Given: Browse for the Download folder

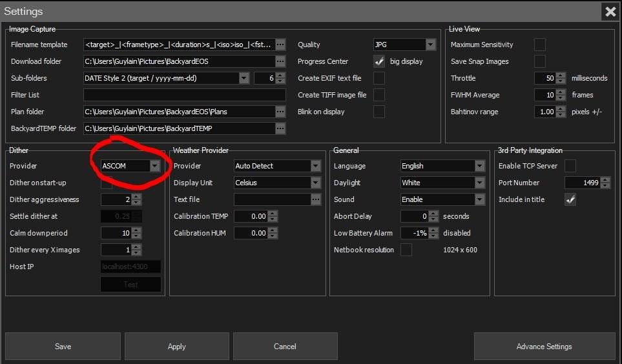Looking at the screenshot, I should (x=280, y=61).
